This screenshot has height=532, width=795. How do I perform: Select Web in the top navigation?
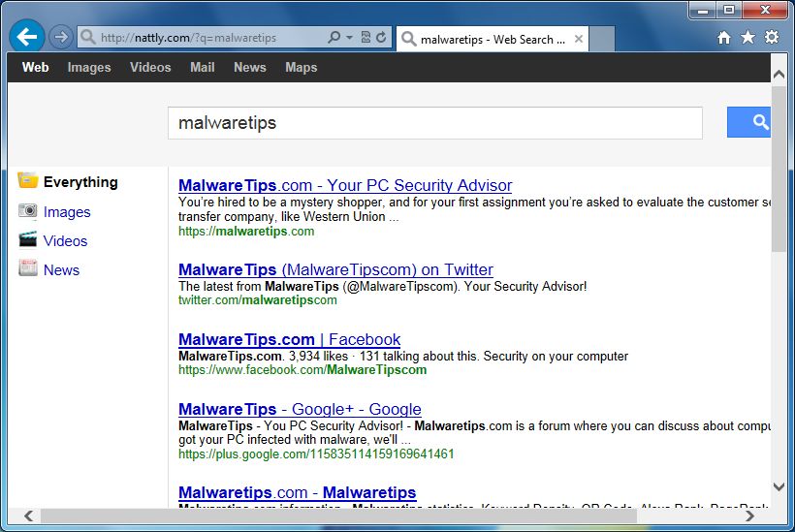[x=36, y=68]
